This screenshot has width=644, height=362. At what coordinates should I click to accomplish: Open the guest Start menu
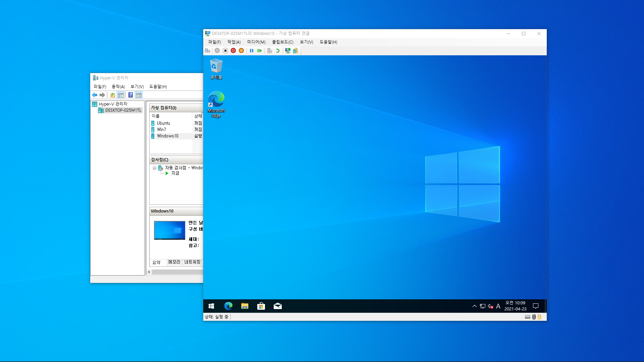point(211,306)
